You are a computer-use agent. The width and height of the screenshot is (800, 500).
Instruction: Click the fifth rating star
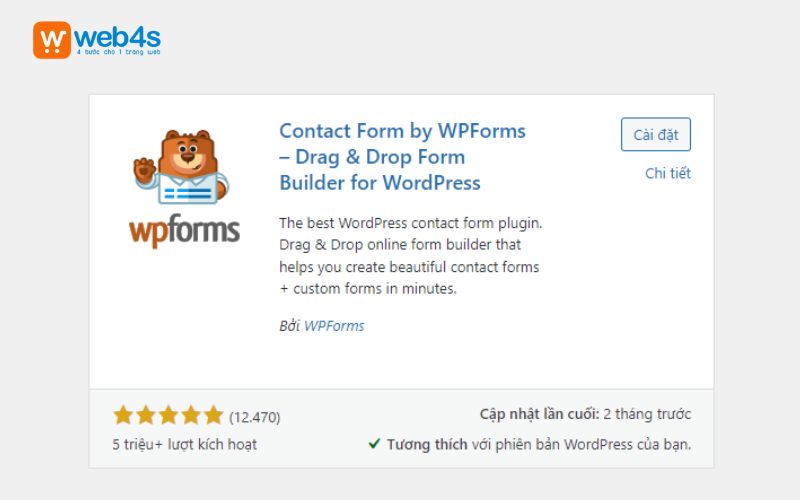click(x=213, y=415)
